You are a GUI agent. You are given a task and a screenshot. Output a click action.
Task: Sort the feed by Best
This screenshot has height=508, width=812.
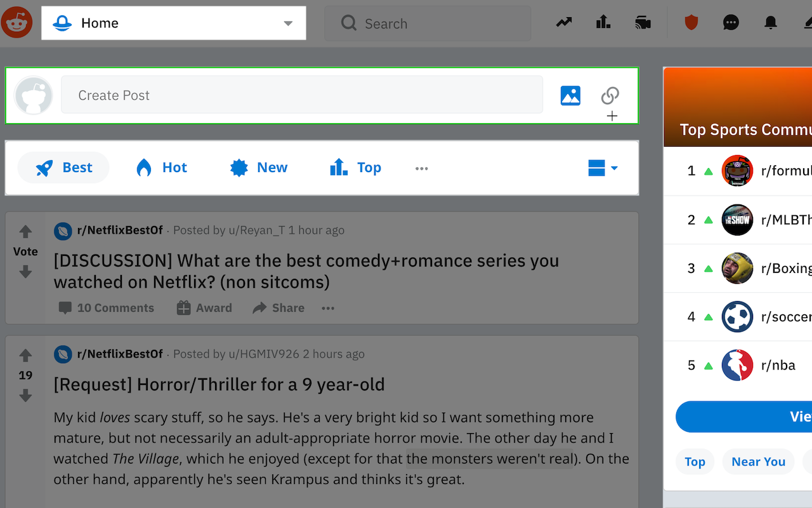pyautogui.click(x=63, y=168)
